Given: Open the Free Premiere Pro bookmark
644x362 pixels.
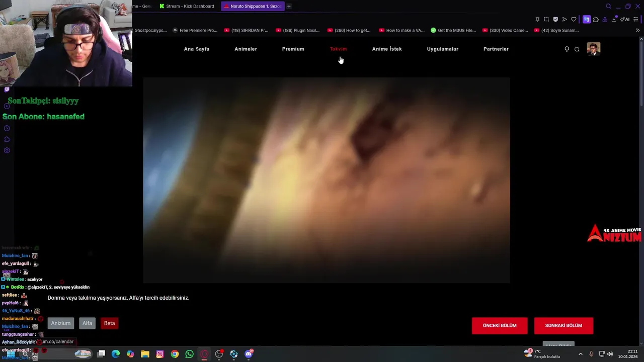Looking at the screenshot, I should (195, 30).
